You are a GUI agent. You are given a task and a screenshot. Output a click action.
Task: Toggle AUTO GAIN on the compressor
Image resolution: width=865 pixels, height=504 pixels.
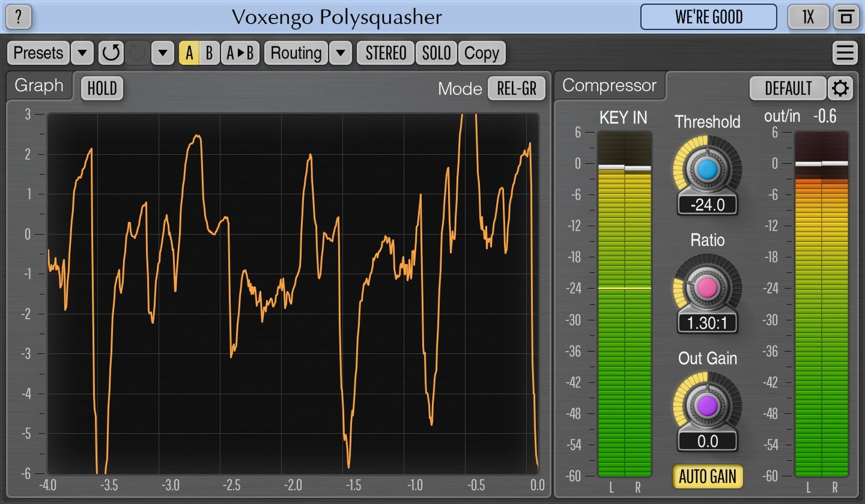[x=707, y=477]
